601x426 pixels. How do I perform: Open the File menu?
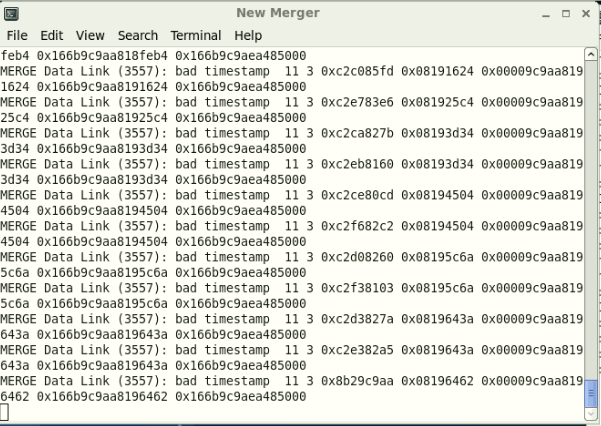17,35
